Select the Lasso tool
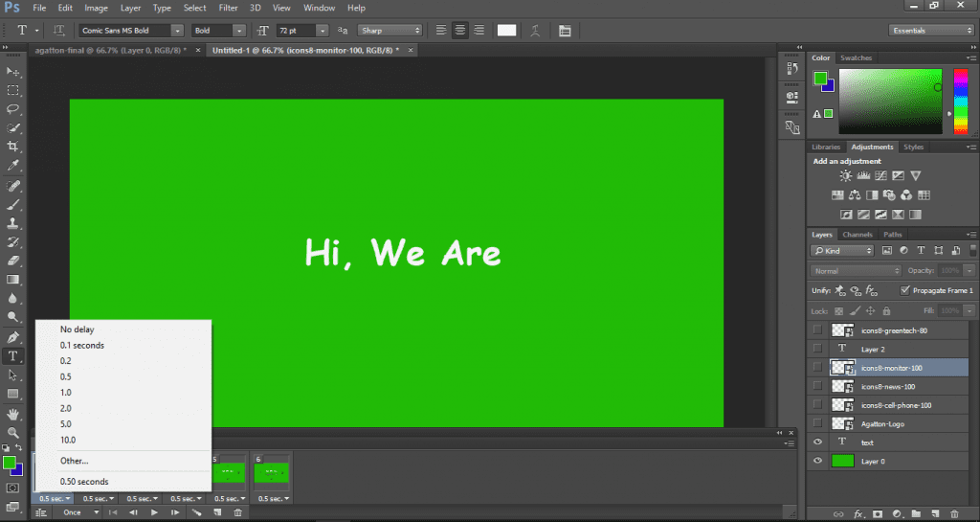The image size is (980, 522). click(x=13, y=109)
